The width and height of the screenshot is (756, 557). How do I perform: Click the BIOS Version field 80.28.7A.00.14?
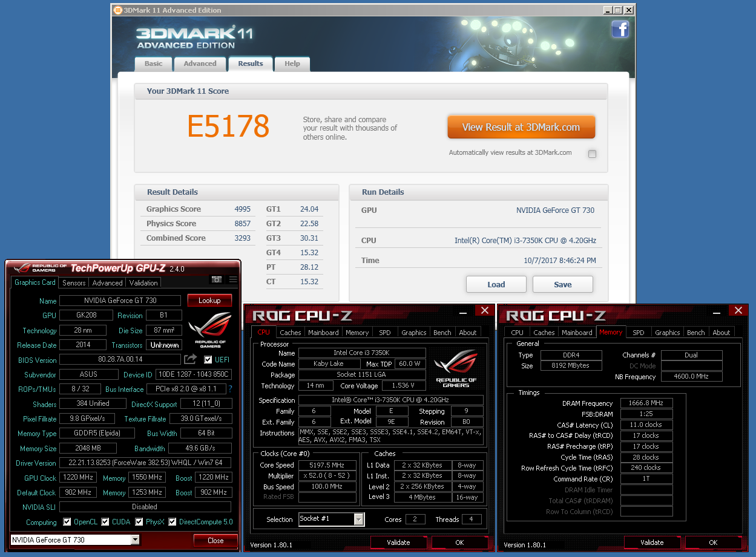120,360
